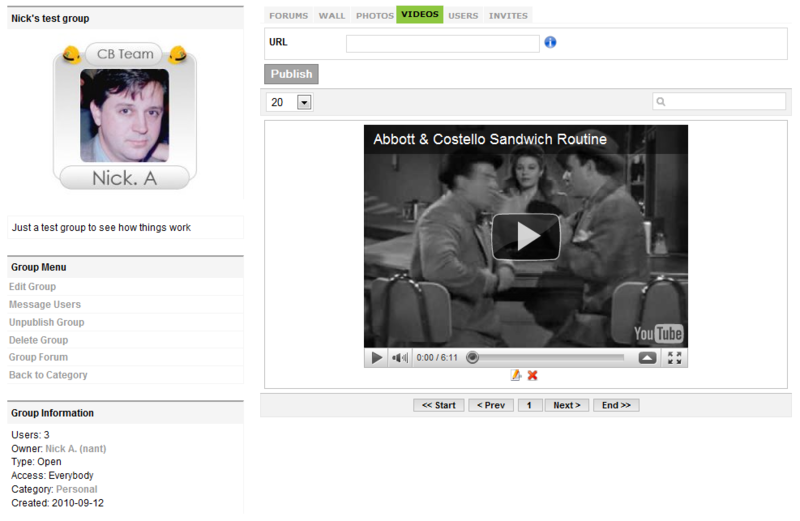Viewport: 800px width, 521px height.
Task: Delete video with red X icon
Action: [x=533, y=376]
